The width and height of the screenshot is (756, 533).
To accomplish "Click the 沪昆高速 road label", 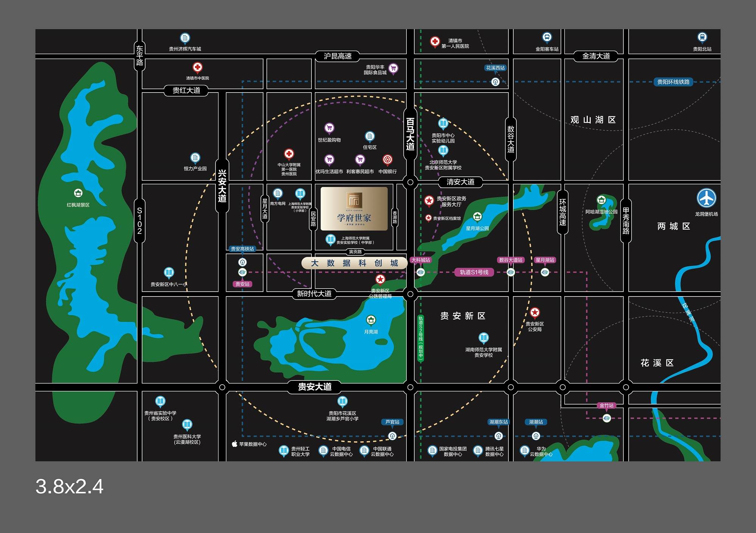I will pos(338,56).
